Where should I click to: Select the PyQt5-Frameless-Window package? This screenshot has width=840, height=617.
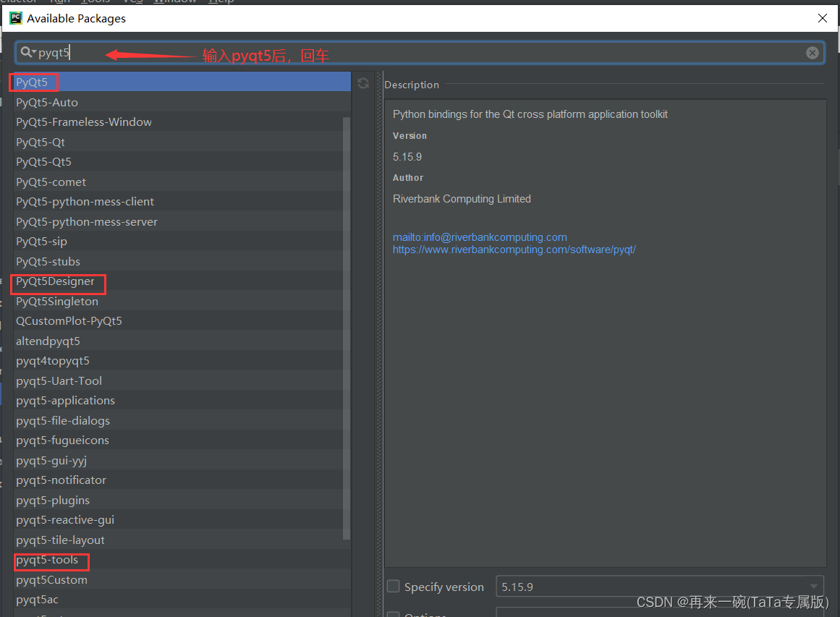(x=182, y=122)
